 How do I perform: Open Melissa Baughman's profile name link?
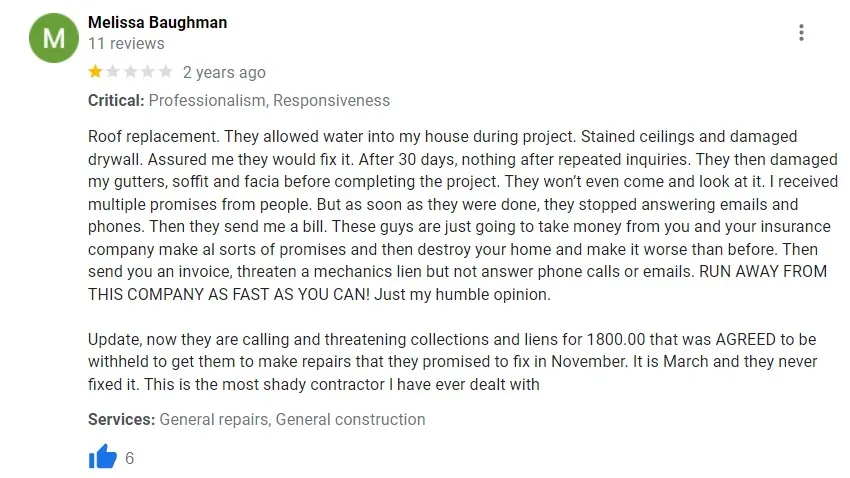[x=158, y=22]
